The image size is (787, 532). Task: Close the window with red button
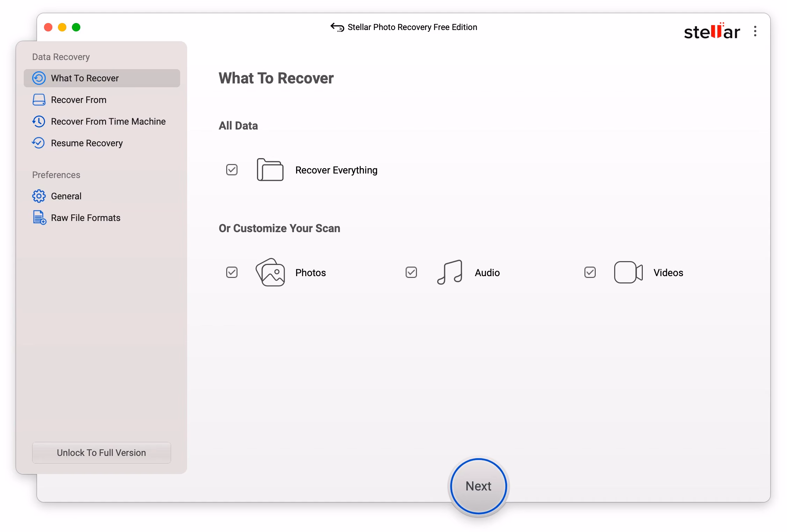pyautogui.click(x=48, y=27)
